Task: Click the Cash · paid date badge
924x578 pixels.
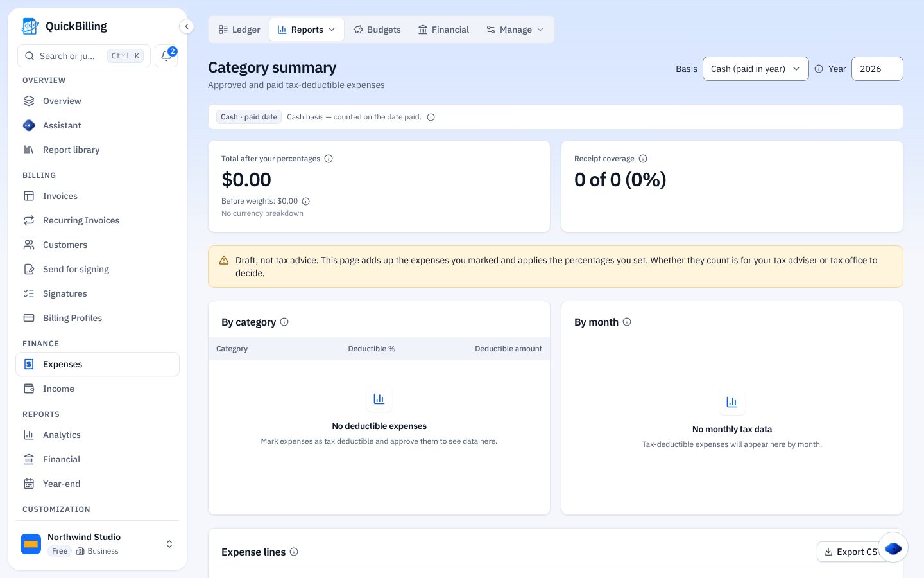Action: pyautogui.click(x=249, y=117)
